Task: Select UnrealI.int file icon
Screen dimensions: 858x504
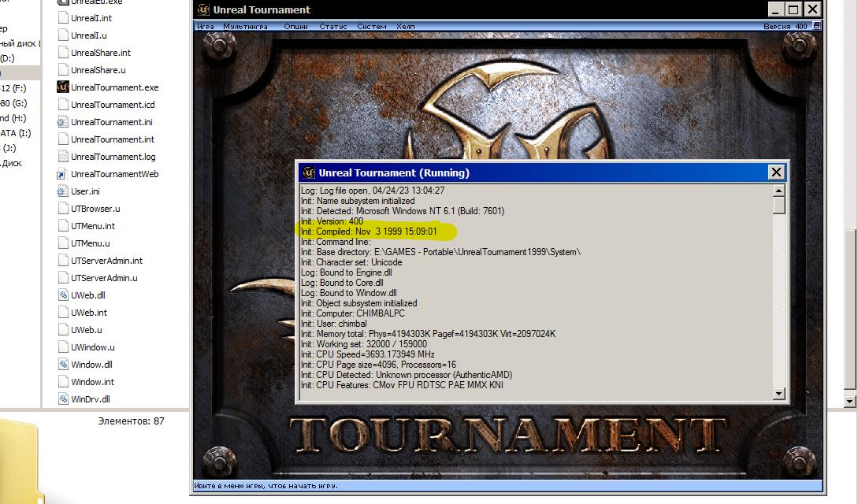Action: click(x=63, y=17)
